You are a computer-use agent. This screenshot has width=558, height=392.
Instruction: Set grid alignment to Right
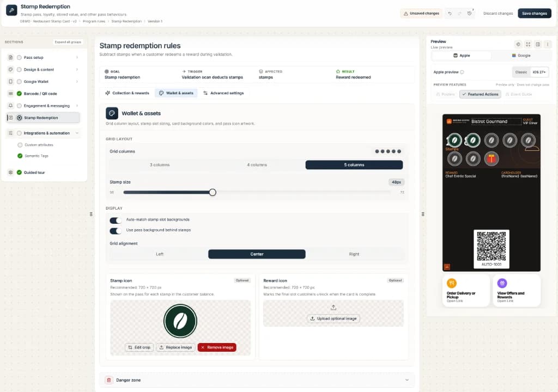(354, 254)
